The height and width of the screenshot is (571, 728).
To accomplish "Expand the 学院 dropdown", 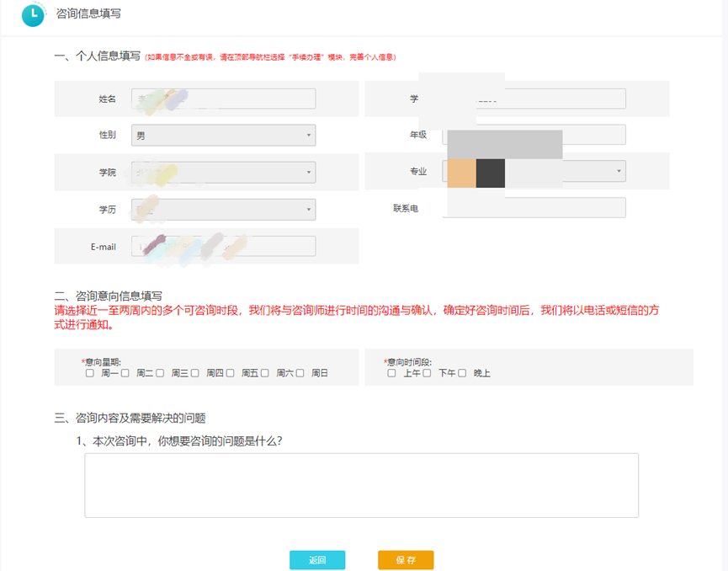I will [x=223, y=173].
